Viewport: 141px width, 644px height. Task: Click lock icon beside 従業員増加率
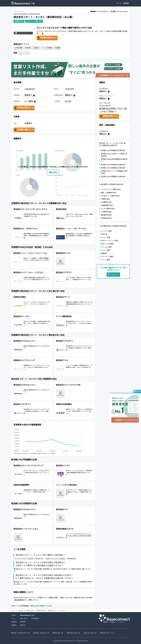click(74, 96)
